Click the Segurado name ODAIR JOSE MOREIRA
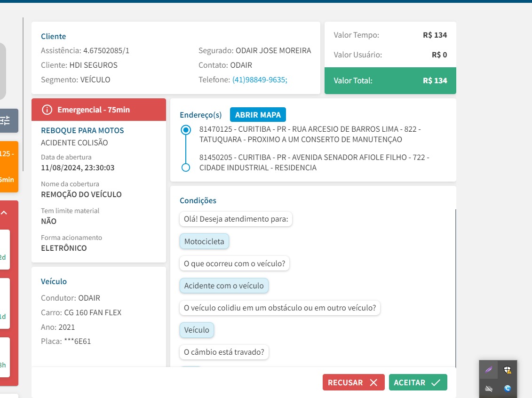Viewport: 532px width, 398px height. click(273, 50)
